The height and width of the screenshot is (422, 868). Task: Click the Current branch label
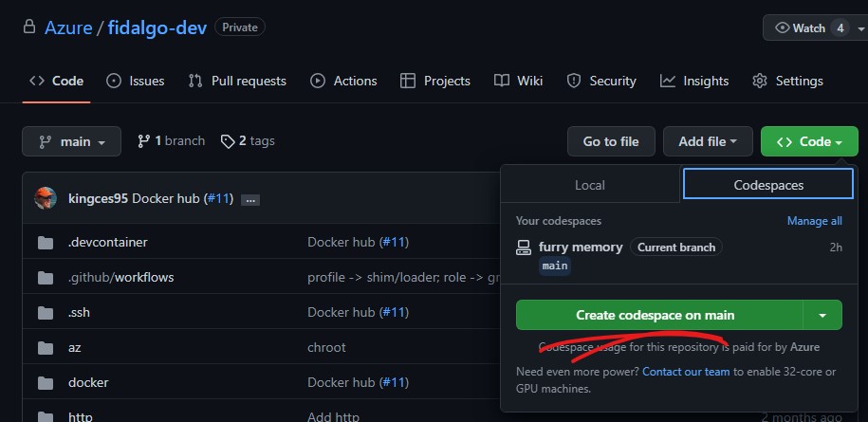(676, 248)
